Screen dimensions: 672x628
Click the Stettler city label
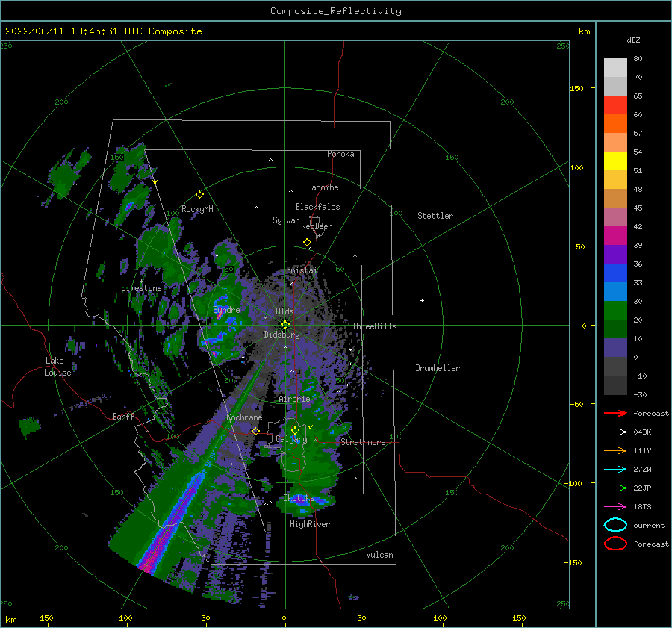click(x=435, y=216)
